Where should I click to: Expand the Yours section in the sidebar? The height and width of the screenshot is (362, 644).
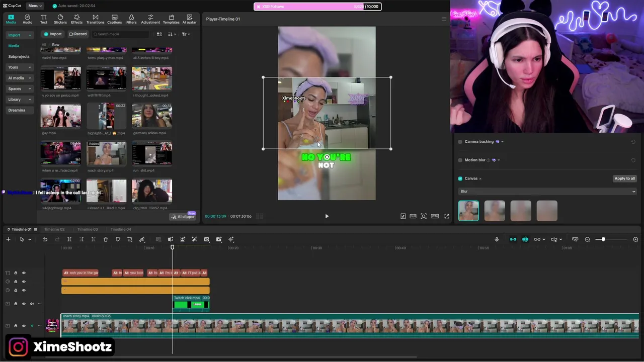pos(19,67)
